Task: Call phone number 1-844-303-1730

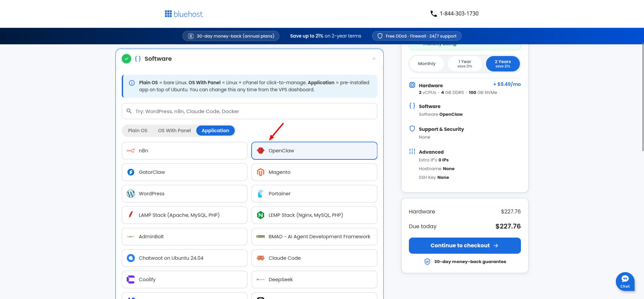Action: coord(459,14)
